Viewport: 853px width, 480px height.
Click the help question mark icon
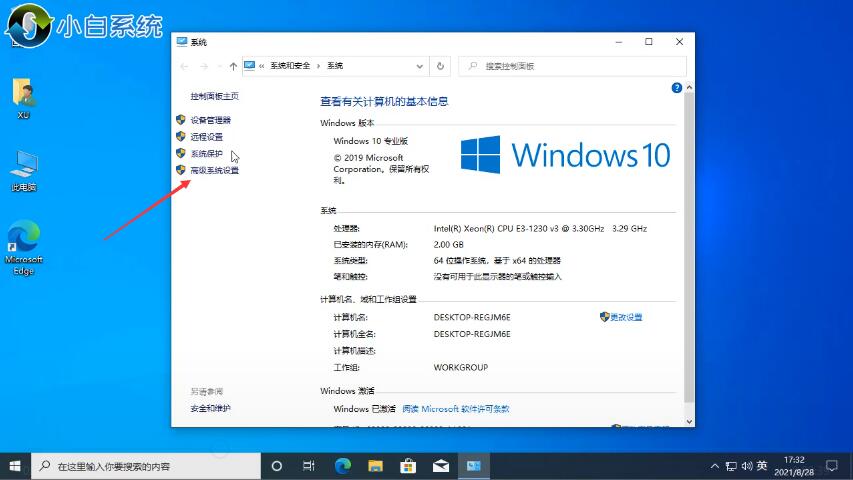coord(676,88)
